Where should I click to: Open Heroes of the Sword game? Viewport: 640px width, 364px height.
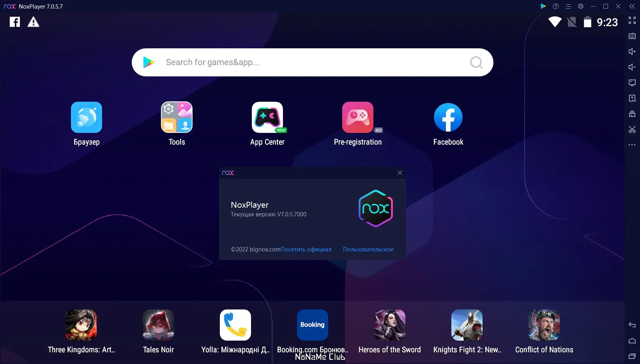coord(390,325)
